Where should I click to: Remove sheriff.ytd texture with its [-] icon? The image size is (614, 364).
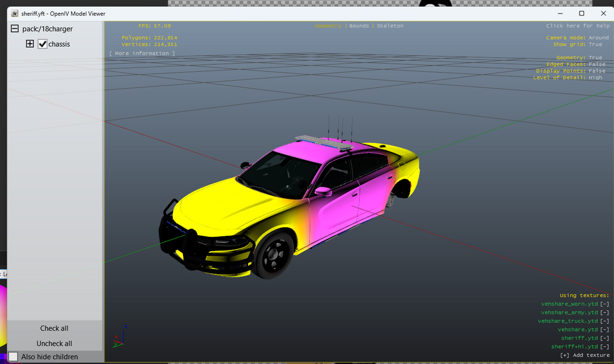click(x=605, y=338)
